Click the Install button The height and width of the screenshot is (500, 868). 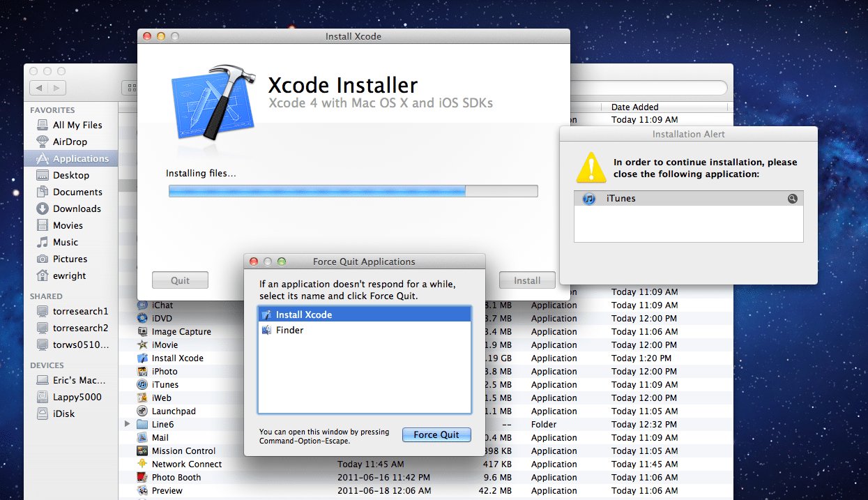(527, 280)
